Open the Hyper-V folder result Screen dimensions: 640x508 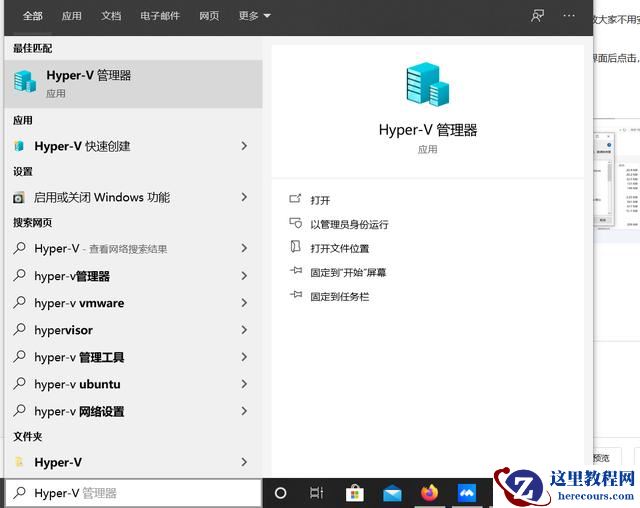click(133, 462)
